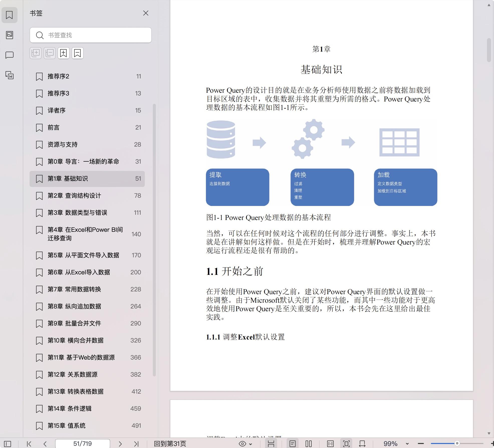Click the bookmark icon beside 第10章

[39, 341]
